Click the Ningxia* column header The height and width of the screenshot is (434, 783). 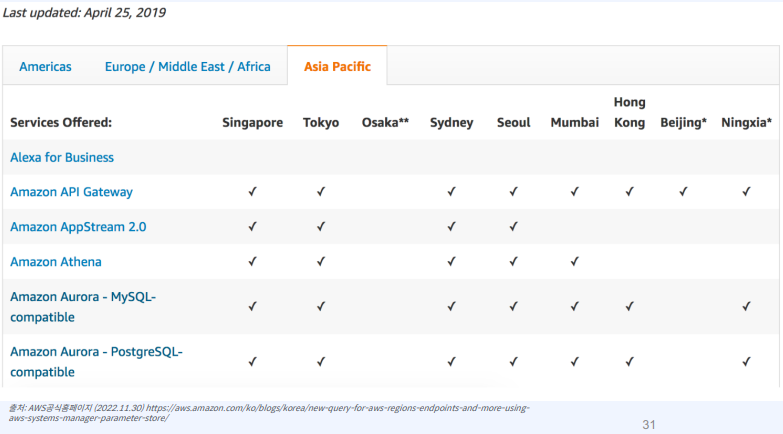(747, 122)
